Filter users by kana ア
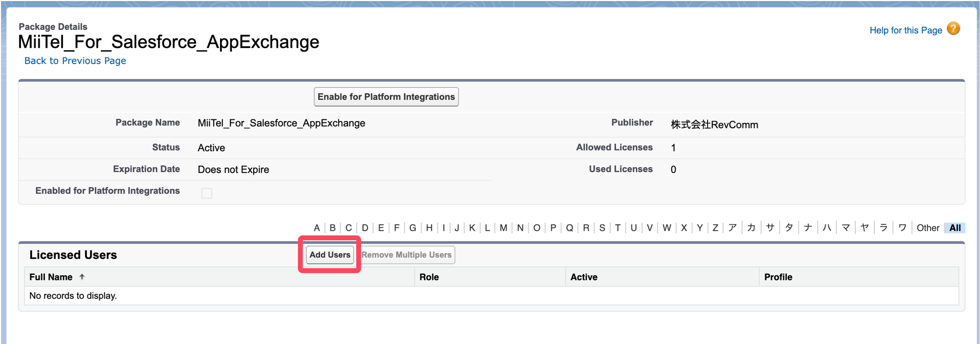The image size is (980, 344). 732,228
